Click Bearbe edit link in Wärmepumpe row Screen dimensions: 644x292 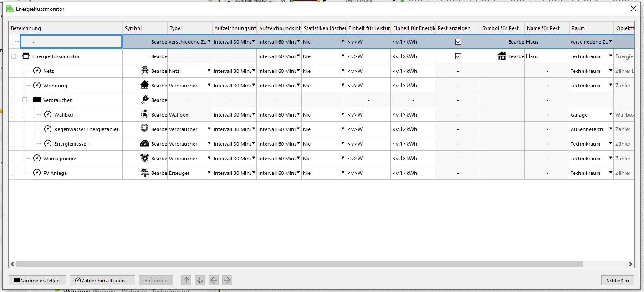(159, 159)
